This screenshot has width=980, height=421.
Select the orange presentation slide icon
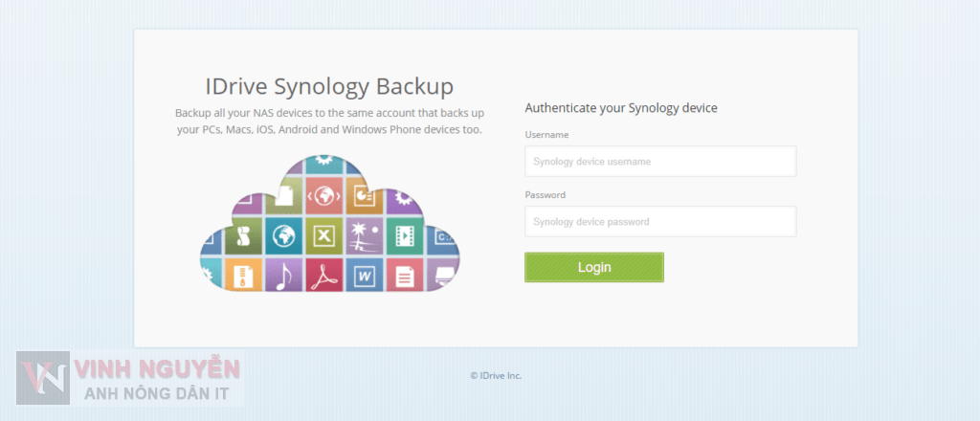pyautogui.click(x=364, y=195)
